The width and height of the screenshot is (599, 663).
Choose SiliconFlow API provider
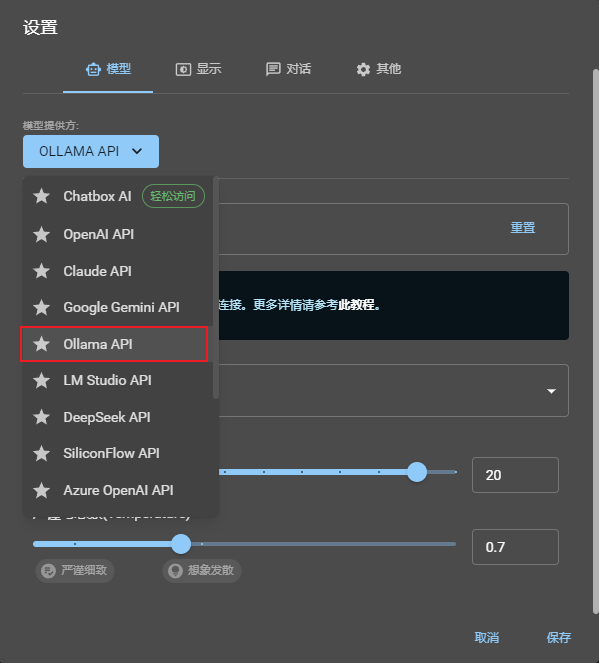point(118,454)
